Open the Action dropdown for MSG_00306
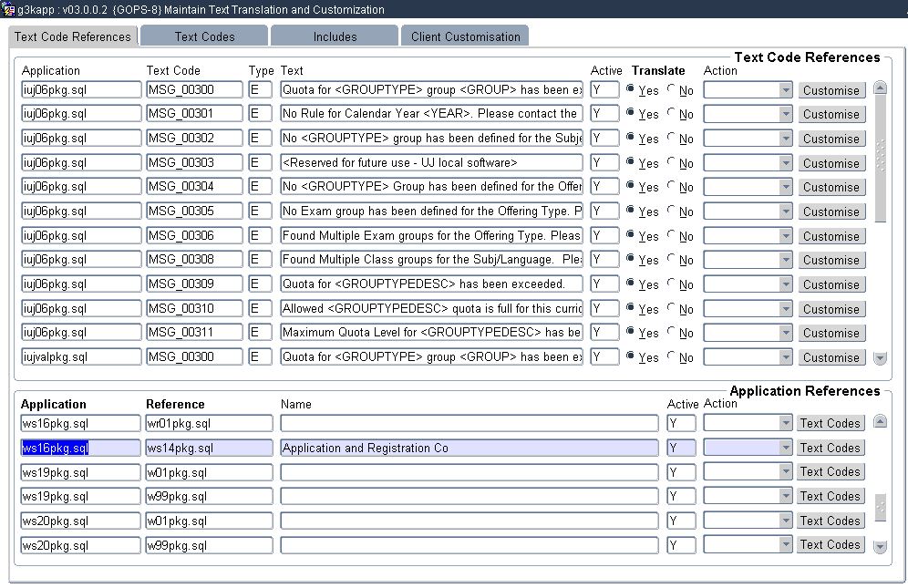This screenshot has width=908, height=588. click(784, 235)
